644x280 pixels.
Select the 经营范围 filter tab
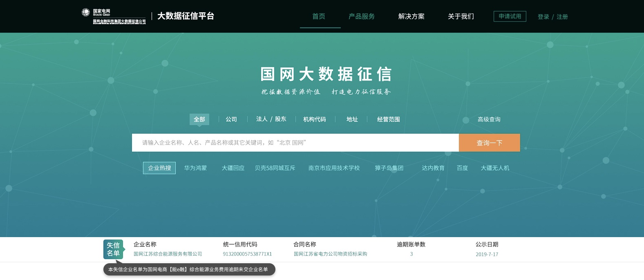point(388,119)
